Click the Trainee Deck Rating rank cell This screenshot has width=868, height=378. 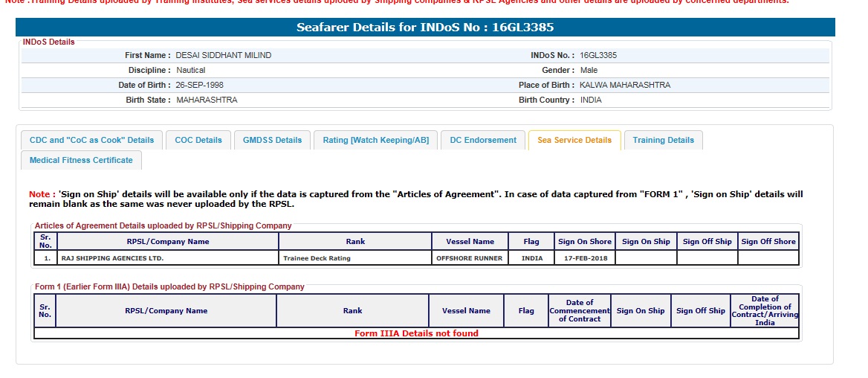click(x=317, y=258)
